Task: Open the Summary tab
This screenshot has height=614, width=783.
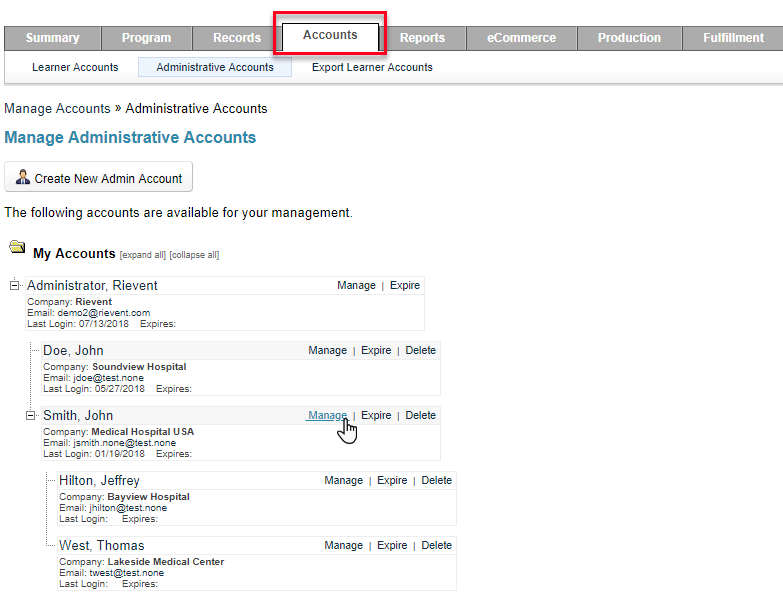Action: click(52, 38)
